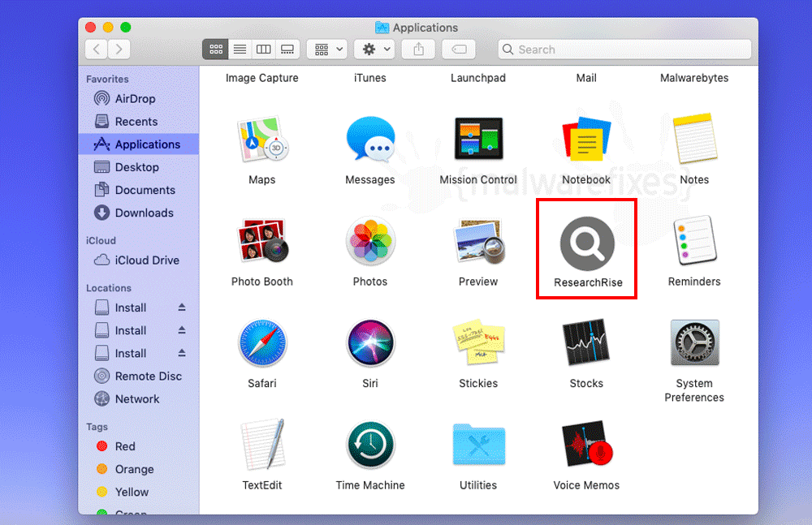This screenshot has width=812, height=525.
Task: Open the group-by arrangement dropdown
Action: point(327,49)
